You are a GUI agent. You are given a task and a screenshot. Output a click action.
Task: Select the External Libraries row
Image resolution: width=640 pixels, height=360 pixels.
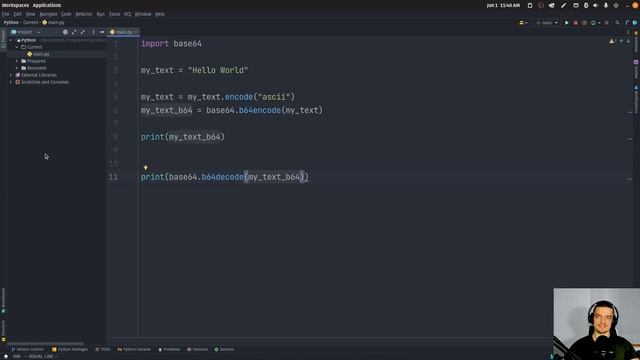click(56, 75)
